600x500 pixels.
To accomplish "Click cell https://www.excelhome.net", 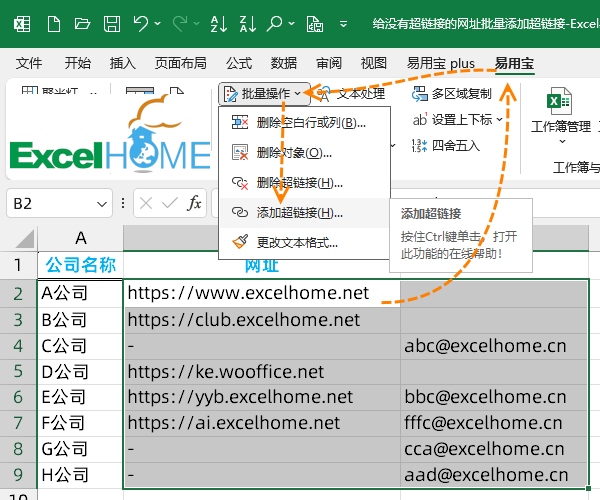I will tap(262, 294).
